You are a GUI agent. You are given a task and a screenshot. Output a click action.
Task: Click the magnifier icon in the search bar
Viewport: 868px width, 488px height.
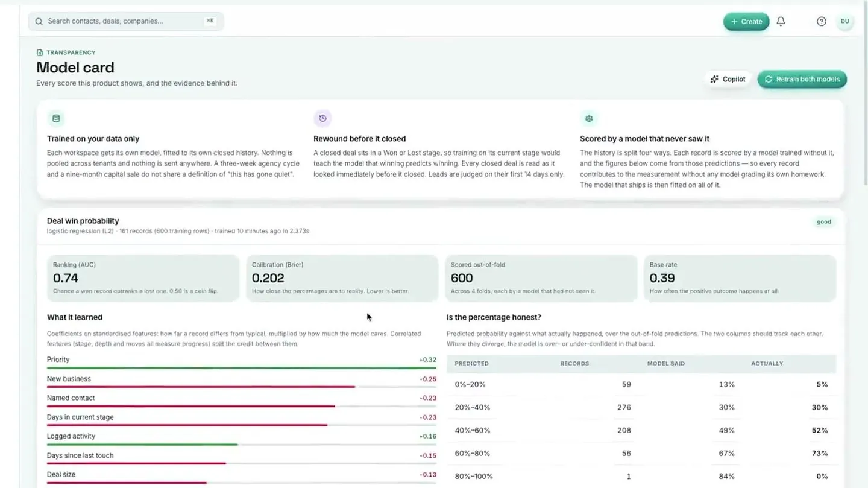coord(39,21)
